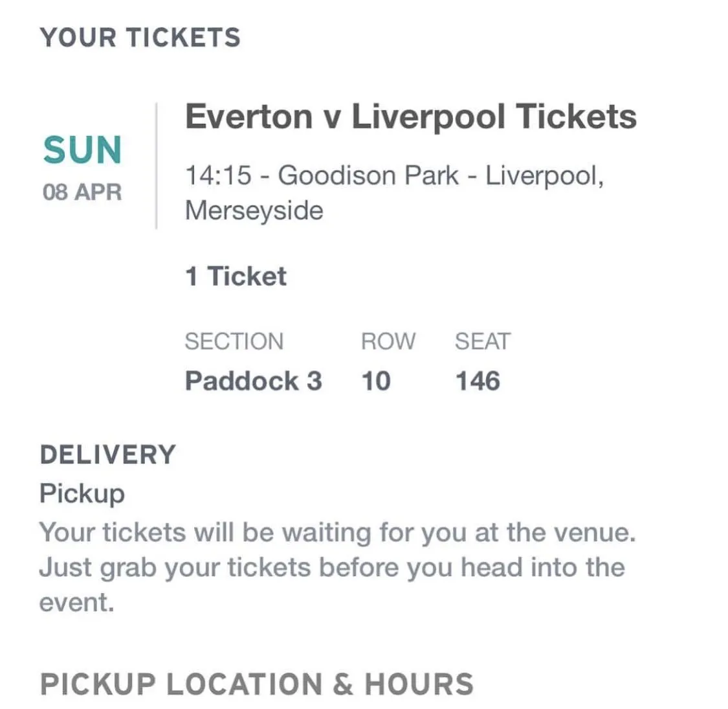This screenshot has height=709, width=728.
Task: Click the SEAT column label
Action: click(x=482, y=341)
